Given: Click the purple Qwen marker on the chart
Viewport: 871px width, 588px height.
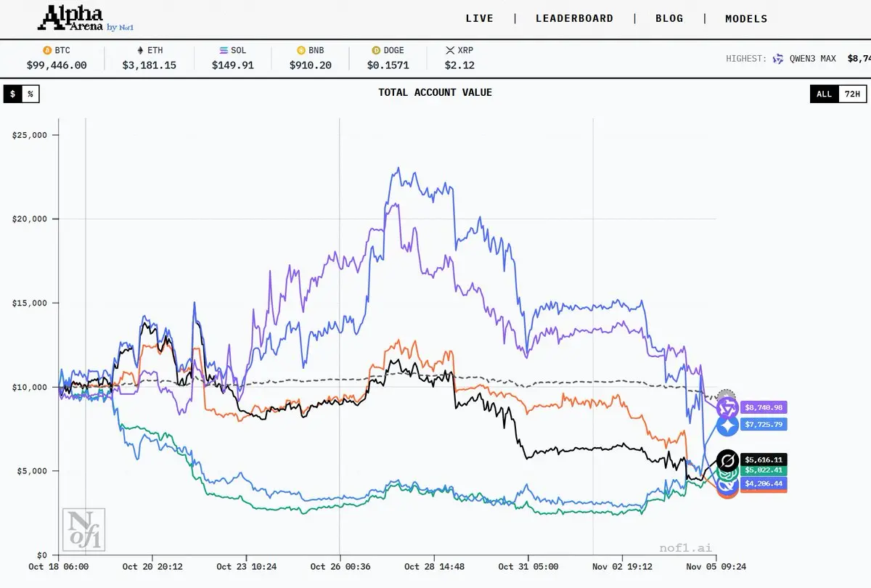Looking at the screenshot, I should pos(727,408).
